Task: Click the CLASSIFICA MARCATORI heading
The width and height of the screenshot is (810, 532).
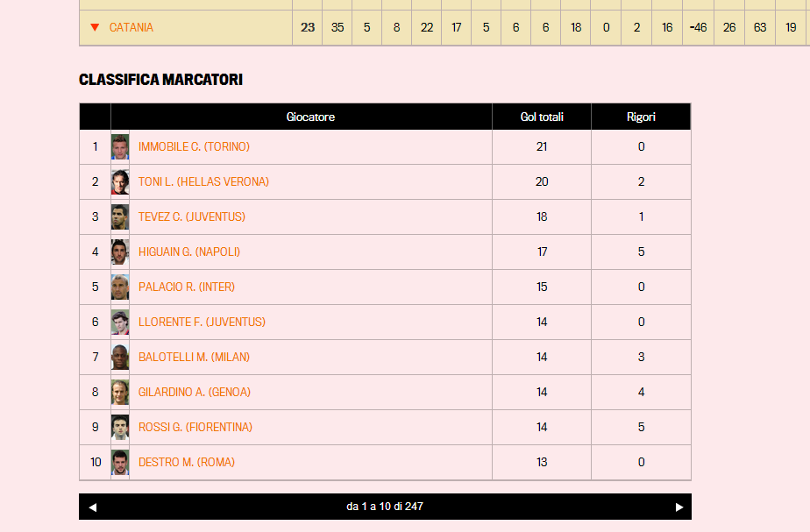Action: [x=160, y=80]
